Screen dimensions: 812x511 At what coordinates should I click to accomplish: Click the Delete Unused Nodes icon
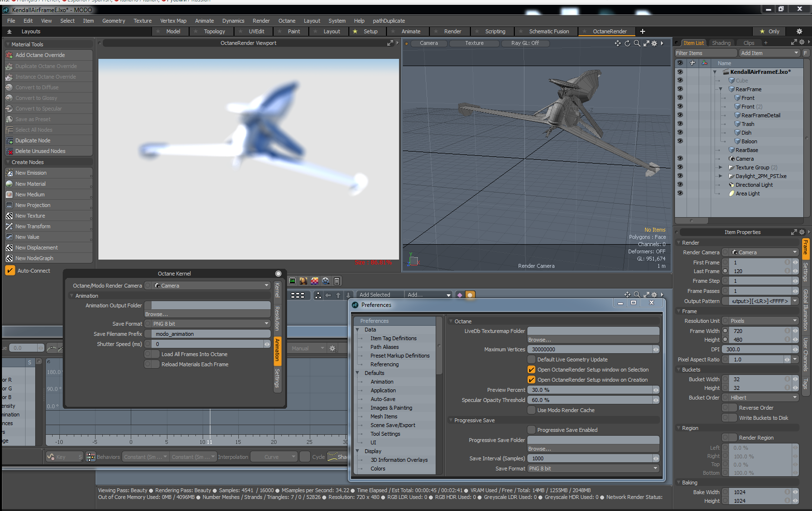coord(9,152)
